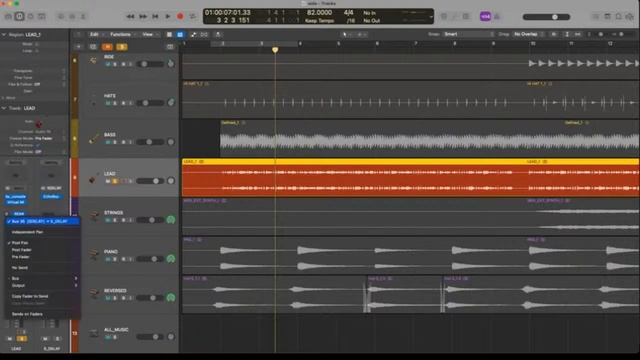Click the grid view icon beside View menu
Image resolution: width=640 pixels, height=360 pixels.
[x=169, y=35]
